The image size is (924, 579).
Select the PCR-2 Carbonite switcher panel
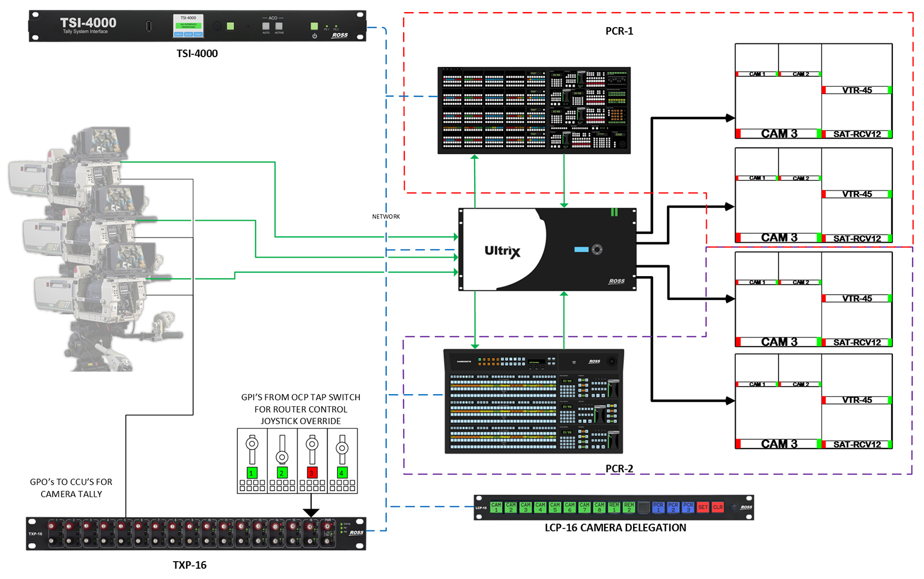coord(534,402)
